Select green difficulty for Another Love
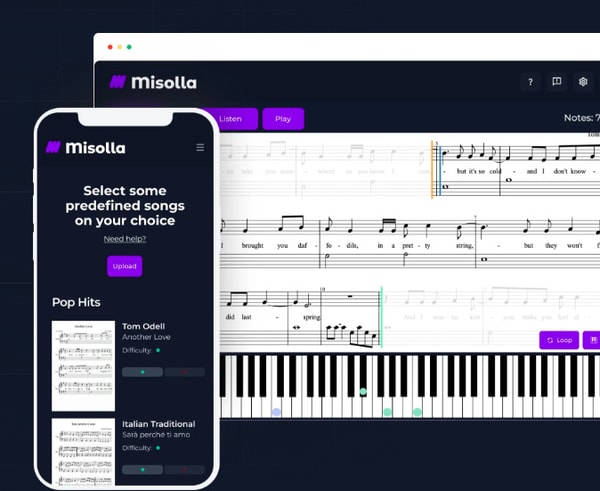This screenshot has width=600, height=491. click(142, 372)
